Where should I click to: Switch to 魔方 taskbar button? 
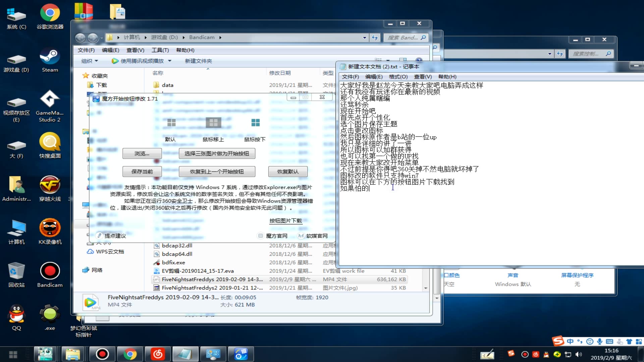(241, 354)
